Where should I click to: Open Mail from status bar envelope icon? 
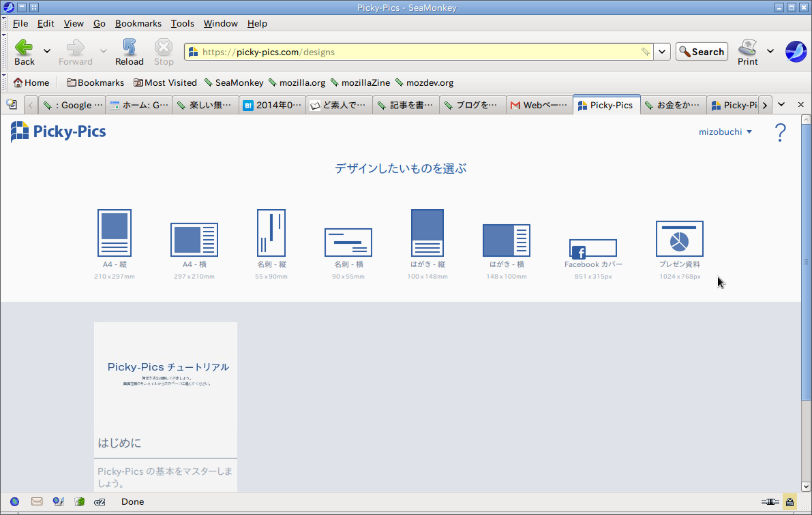(x=37, y=501)
